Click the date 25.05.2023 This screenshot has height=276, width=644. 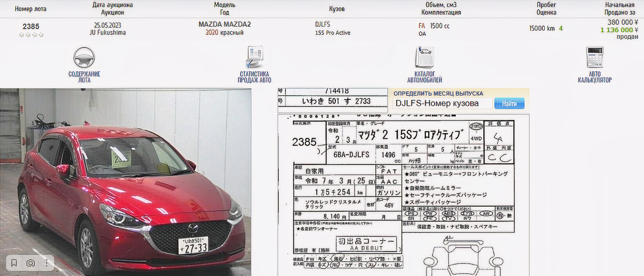tap(107, 25)
